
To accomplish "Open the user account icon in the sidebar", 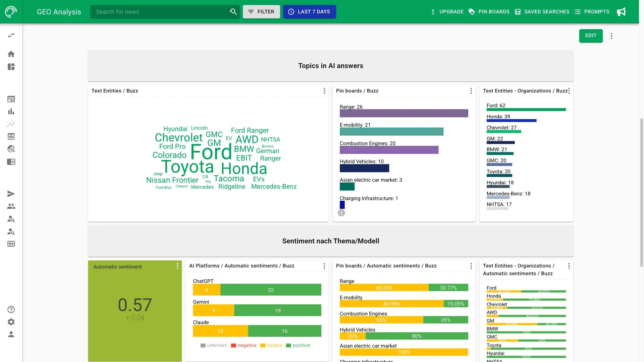I will (11, 335).
